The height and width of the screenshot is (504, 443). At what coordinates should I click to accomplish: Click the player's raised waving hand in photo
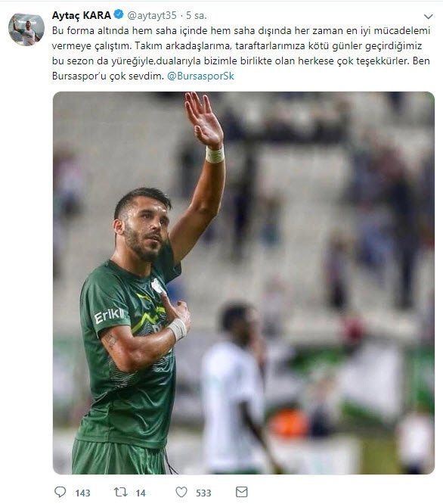pyautogui.click(x=203, y=120)
